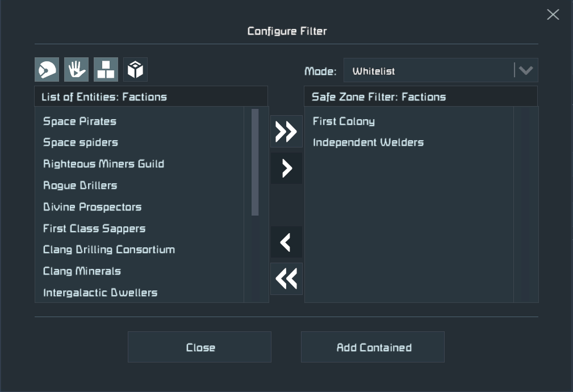Choose Divine Prospectors from the list

(93, 207)
